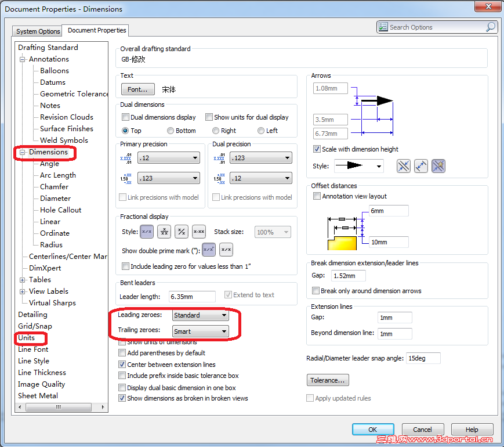The image size is (504, 447).
Task: Select the diagonal fraction style icon
Action: tap(182, 232)
